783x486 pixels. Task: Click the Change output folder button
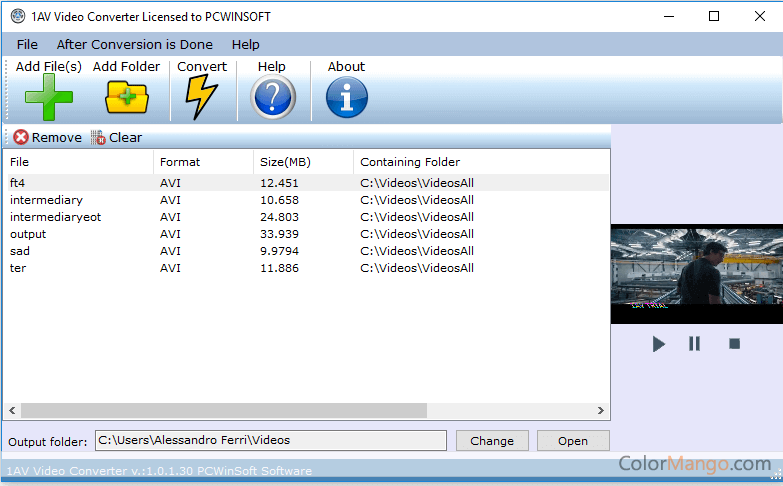coord(492,441)
